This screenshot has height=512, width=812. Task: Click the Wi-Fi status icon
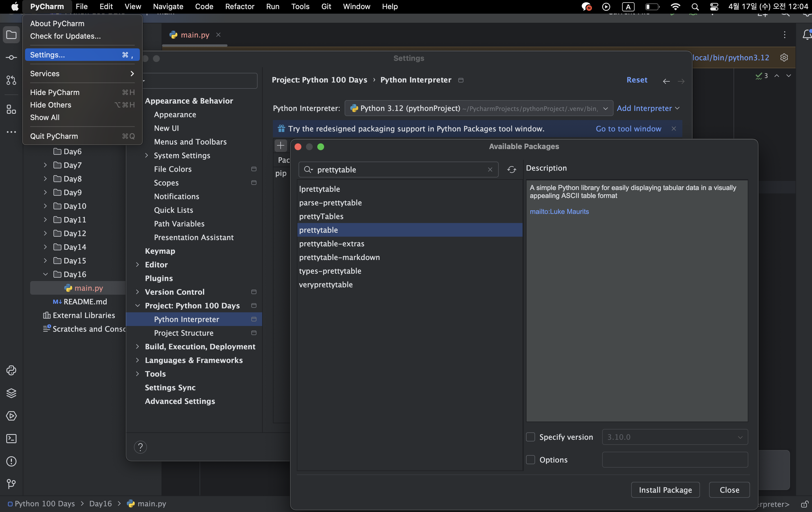[x=675, y=7]
